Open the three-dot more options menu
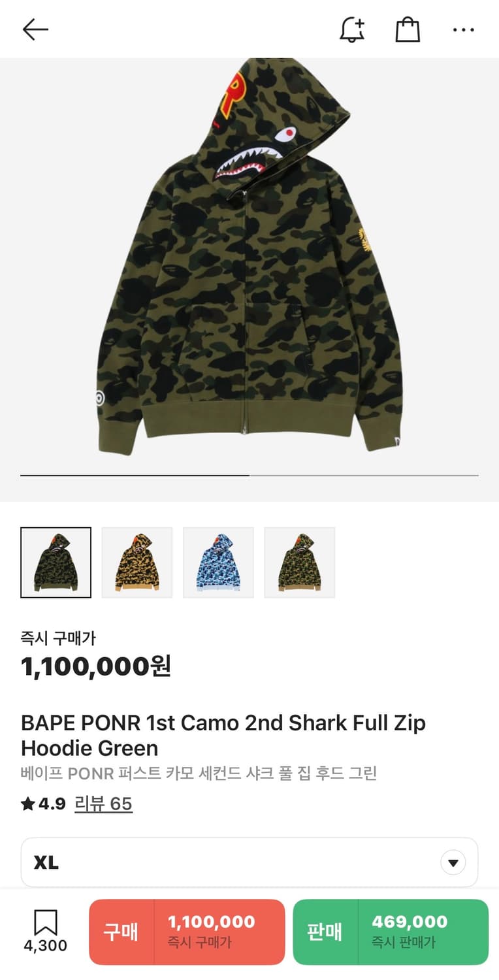 (464, 29)
